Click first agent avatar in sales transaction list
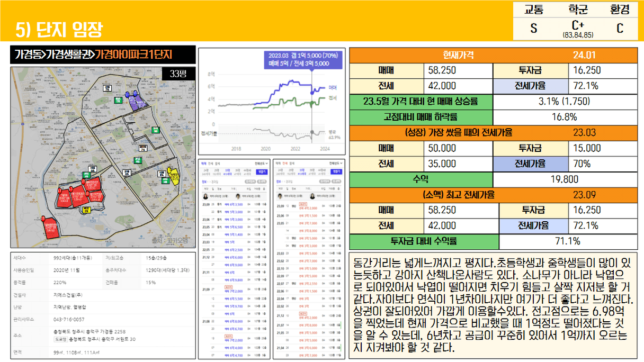The width and height of the screenshot is (644, 362). pyautogui.click(x=205, y=196)
